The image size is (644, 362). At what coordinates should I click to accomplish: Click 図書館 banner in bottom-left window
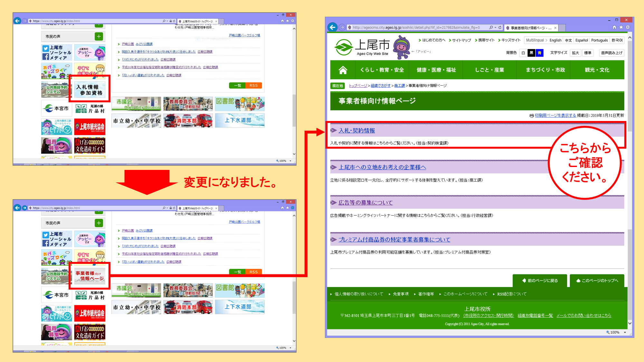(240, 290)
